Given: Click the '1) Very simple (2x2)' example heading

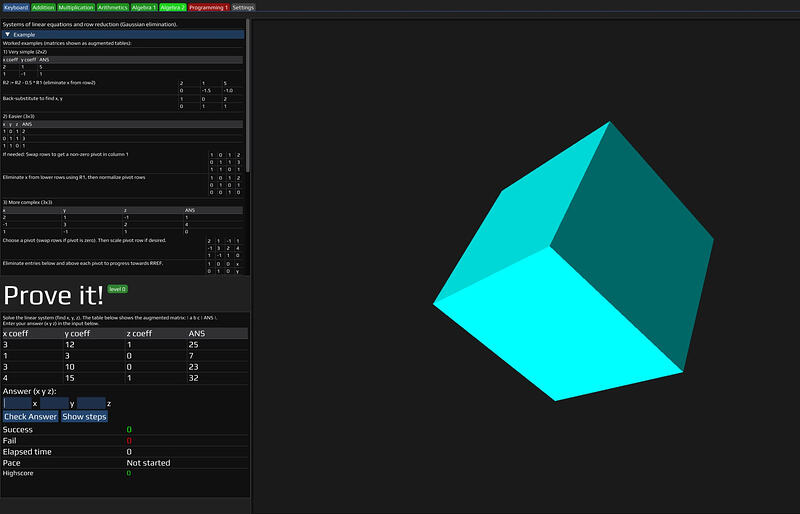Looking at the screenshot, I should pyautogui.click(x=25, y=52).
